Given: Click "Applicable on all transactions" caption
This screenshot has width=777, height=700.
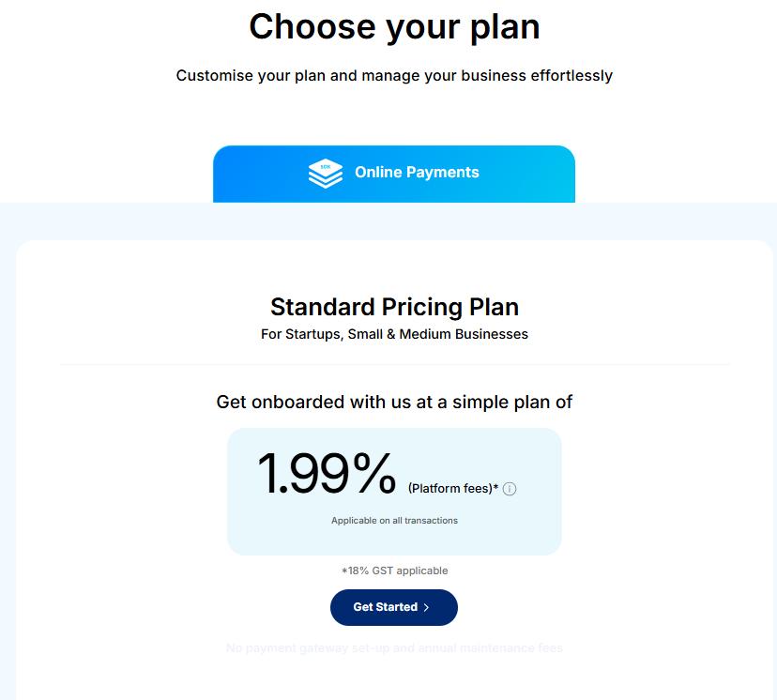Looking at the screenshot, I should (394, 521).
